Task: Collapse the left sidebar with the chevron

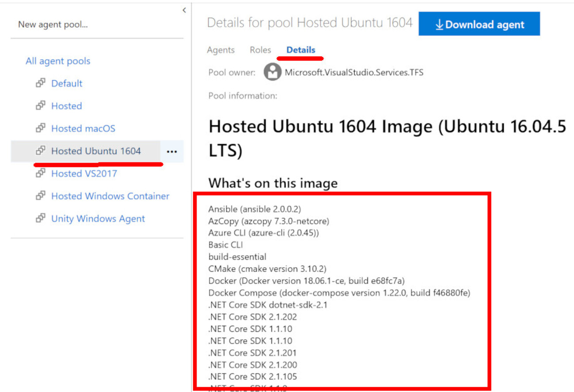Action: tap(184, 10)
